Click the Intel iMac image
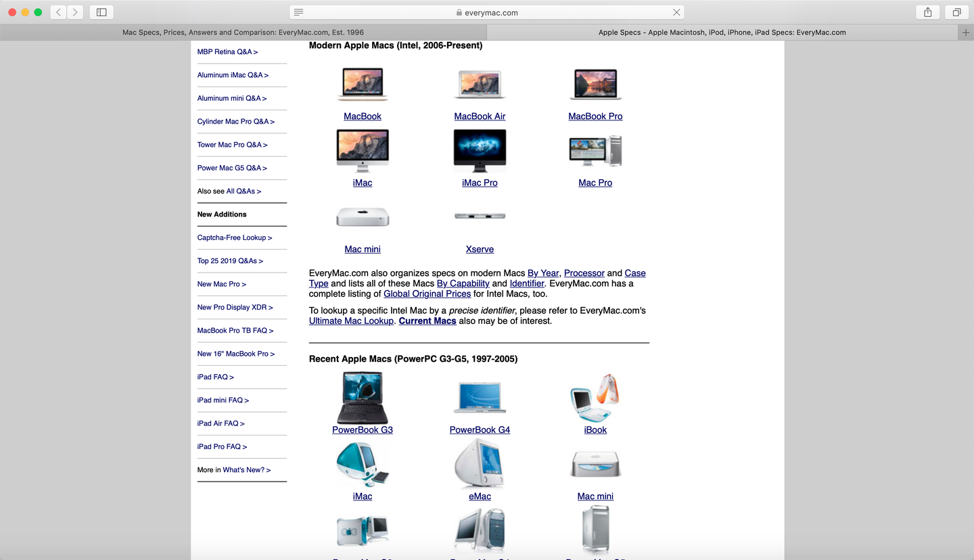Screen dimensions: 974x560 [363, 151]
